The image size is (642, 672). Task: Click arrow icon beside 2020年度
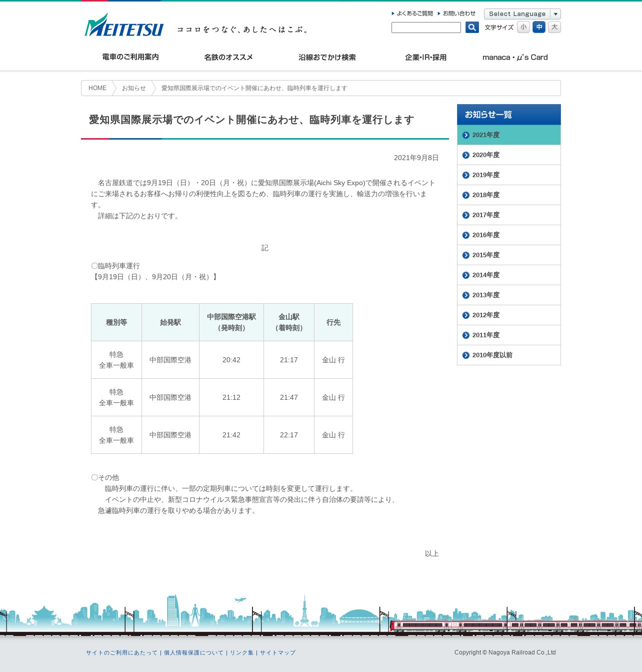click(466, 155)
